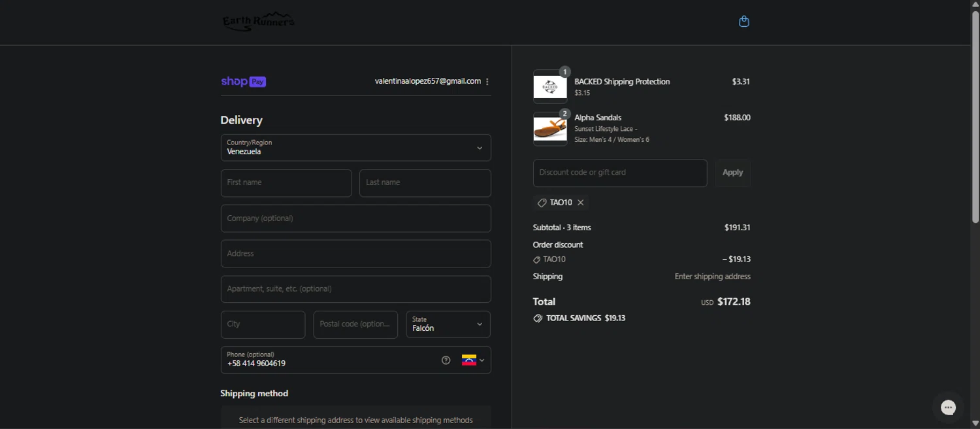This screenshot has height=429, width=980.
Task: Click the Discount code or gift card field
Action: click(x=620, y=173)
